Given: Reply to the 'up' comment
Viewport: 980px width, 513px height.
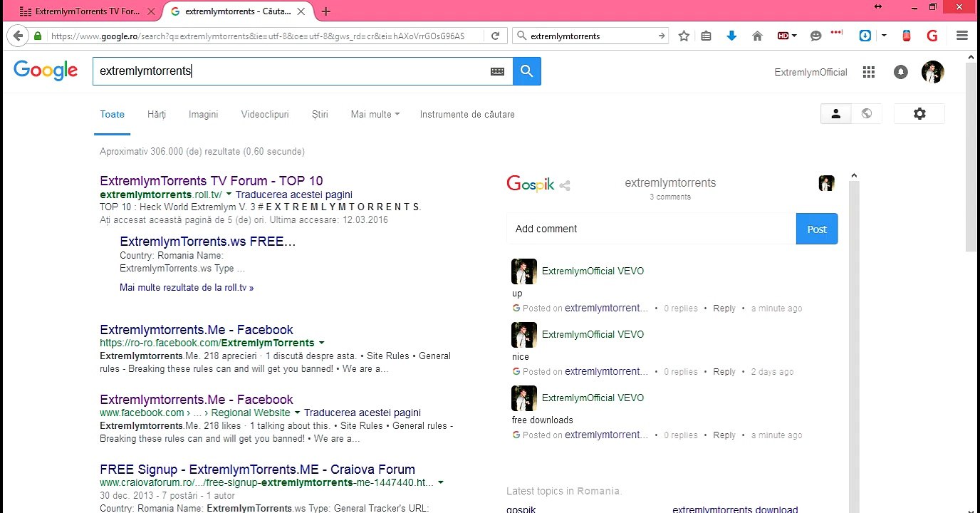Looking at the screenshot, I should pyautogui.click(x=724, y=309).
